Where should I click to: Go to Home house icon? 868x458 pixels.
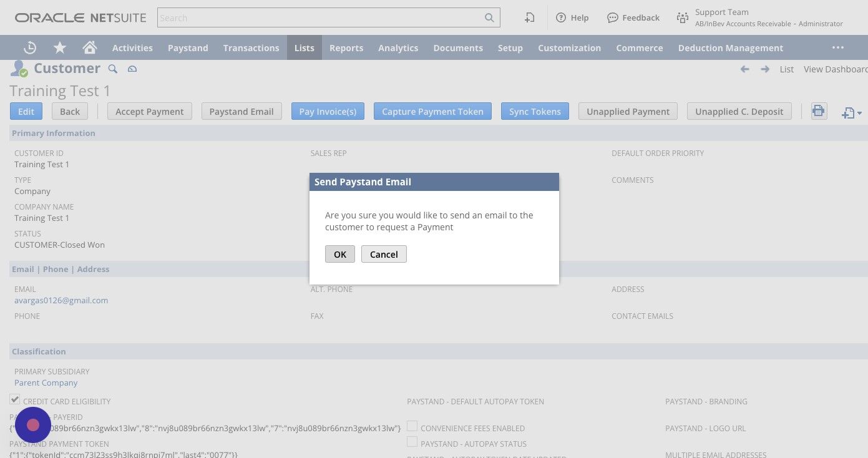[x=90, y=47]
